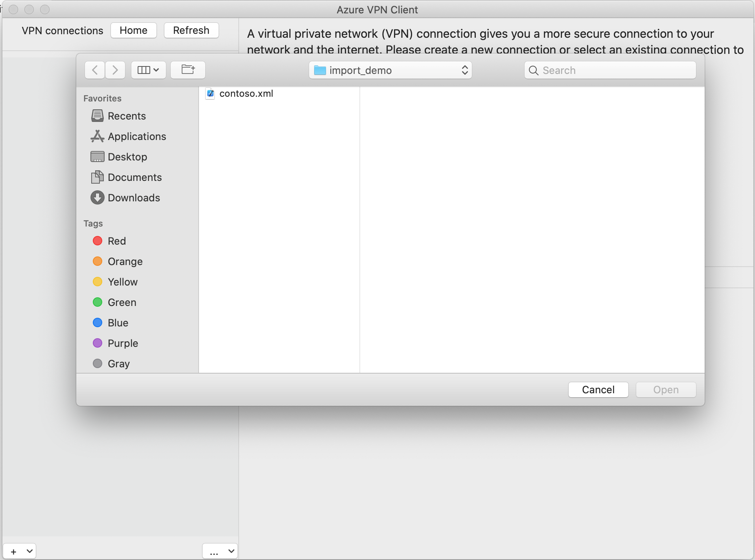
Task: Select the Desktop favorites item
Action: tap(126, 157)
